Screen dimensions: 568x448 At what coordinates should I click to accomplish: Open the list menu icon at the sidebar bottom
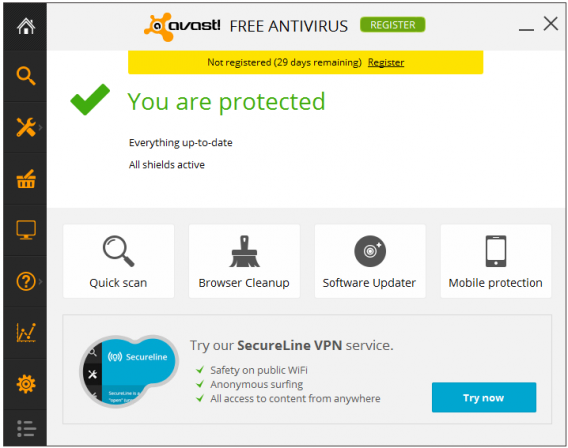point(26,428)
